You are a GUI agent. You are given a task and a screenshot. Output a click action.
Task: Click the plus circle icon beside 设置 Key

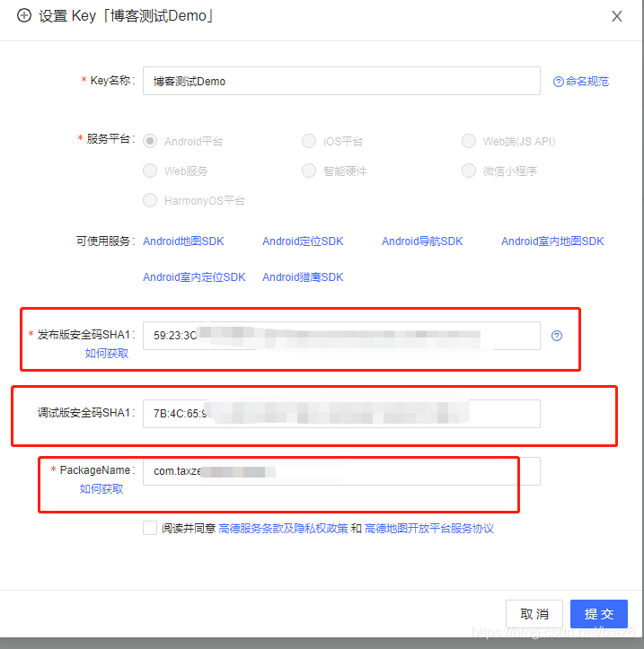[24, 16]
